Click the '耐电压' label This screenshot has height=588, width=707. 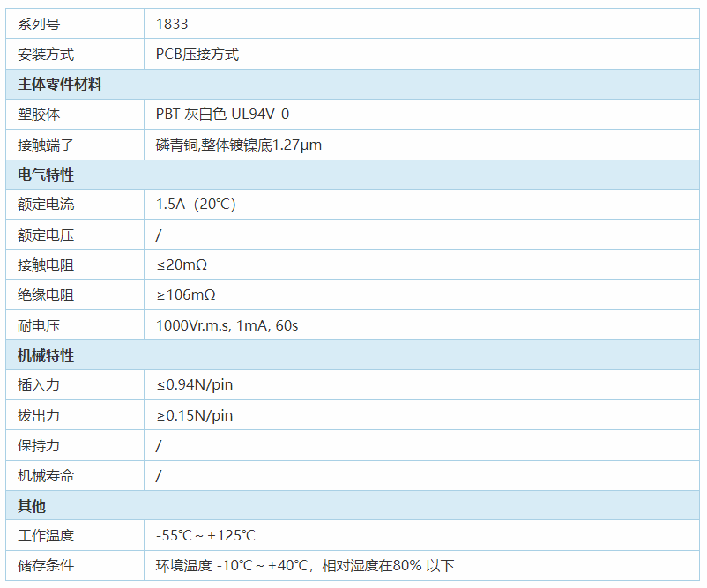click(x=39, y=325)
